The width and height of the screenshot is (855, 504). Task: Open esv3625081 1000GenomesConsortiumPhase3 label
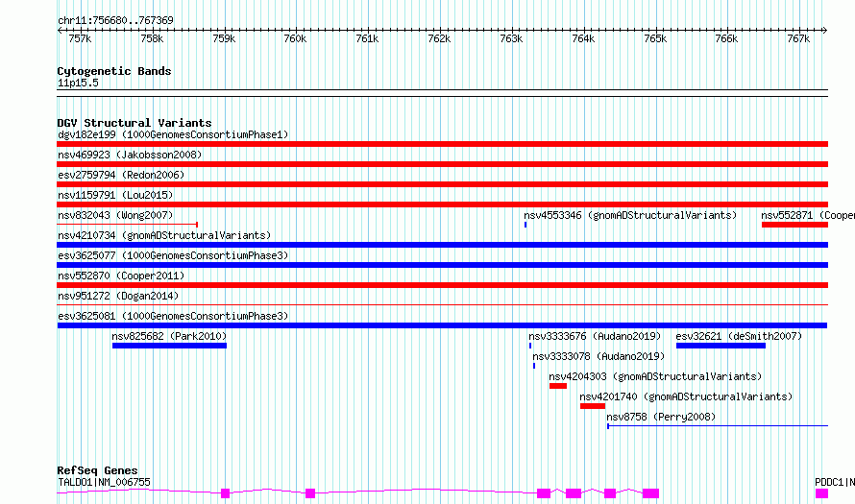[173, 316]
